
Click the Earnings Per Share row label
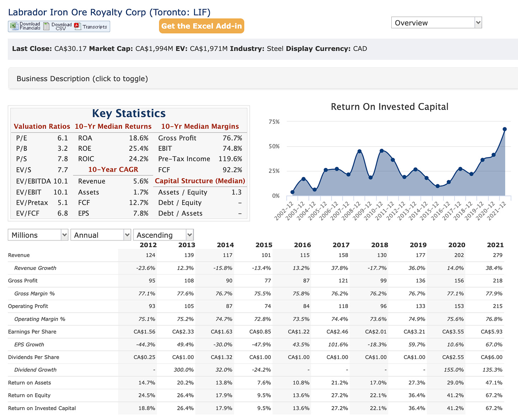coord(32,331)
